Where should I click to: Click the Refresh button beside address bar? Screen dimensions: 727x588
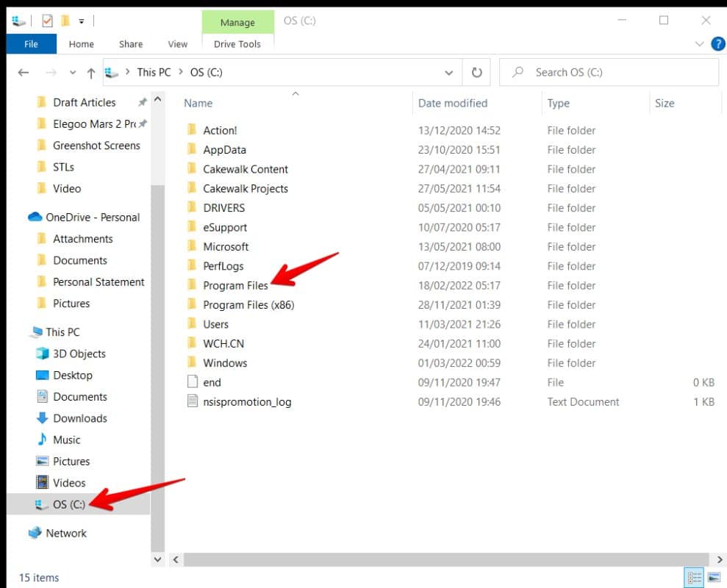476,72
